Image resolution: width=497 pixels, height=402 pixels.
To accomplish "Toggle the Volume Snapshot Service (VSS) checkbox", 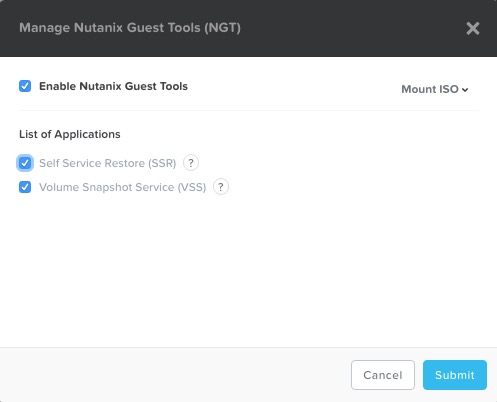I will click(25, 187).
